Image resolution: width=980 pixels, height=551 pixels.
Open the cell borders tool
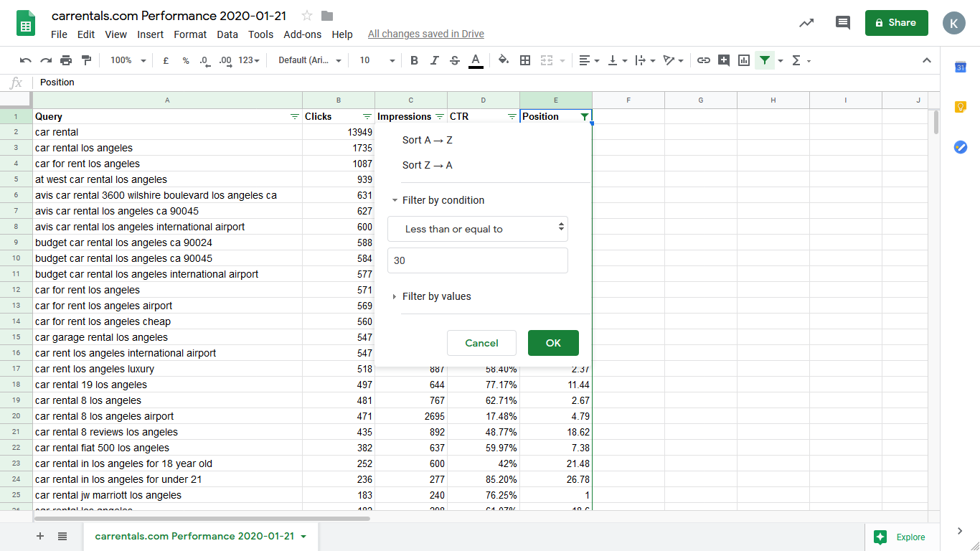tap(525, 60)
